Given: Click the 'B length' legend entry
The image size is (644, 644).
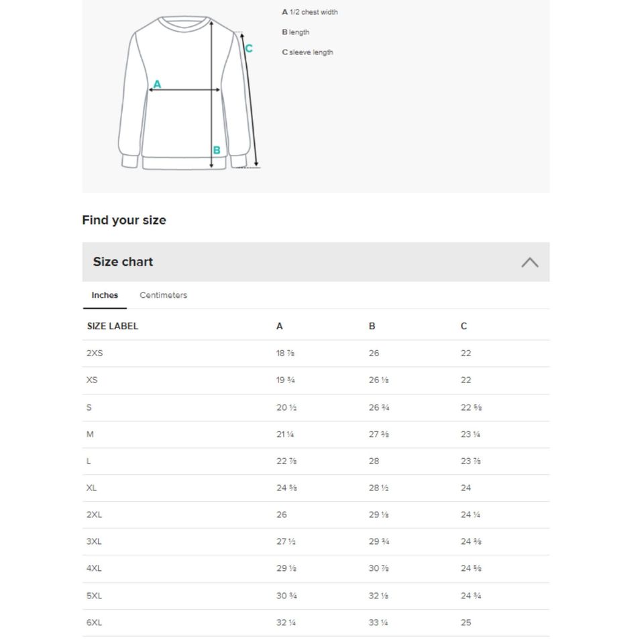Looking at the screenshot, I should click(296, 32).
